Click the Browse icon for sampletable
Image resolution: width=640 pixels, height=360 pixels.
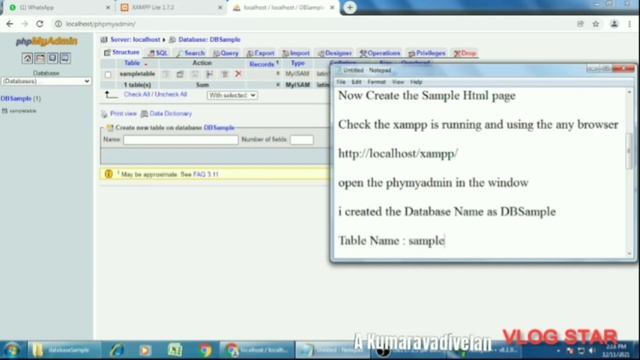click(165, 74)
